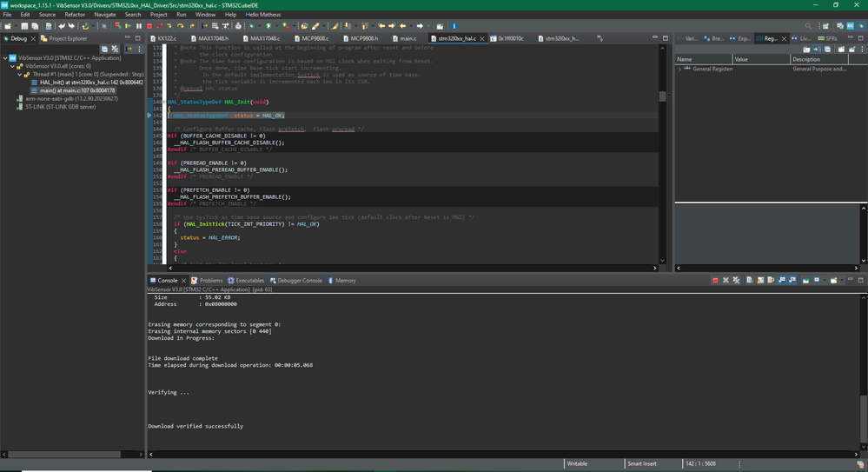This screenshot has width=868, height=472.
Task: Expand the General Registers group
Action: (x=679, y=69)
